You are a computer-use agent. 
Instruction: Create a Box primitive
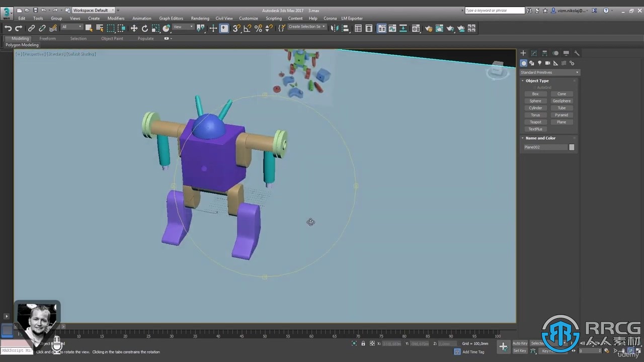535,94
